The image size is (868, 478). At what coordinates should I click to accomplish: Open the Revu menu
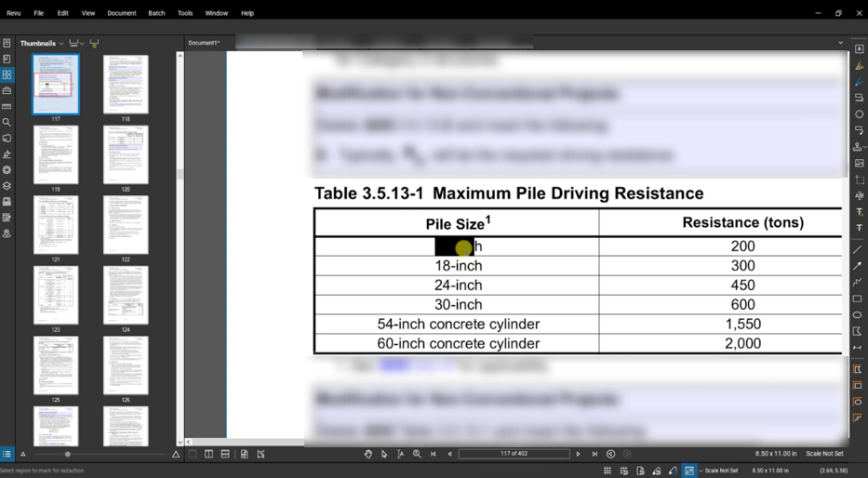click(x=14, y=13)
